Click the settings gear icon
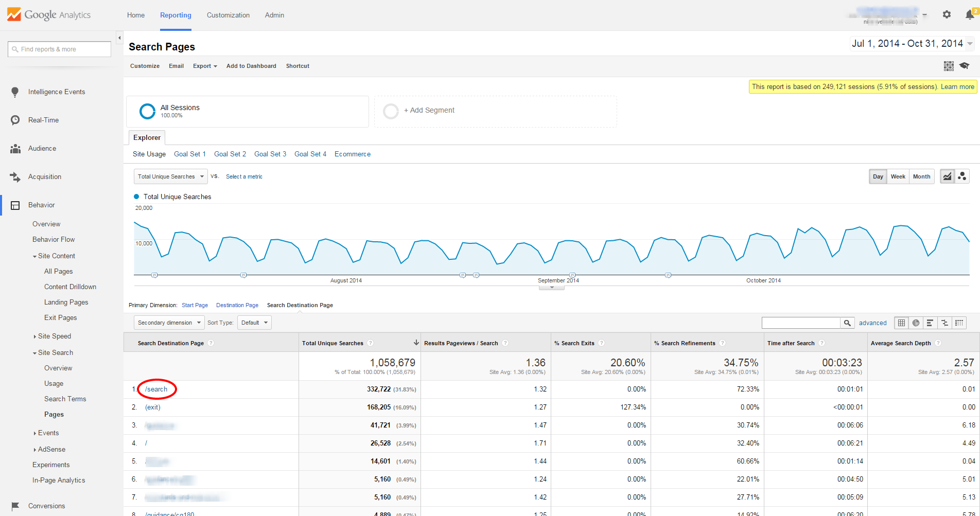Viewport: 980px width, 516px height. (947, 15)
